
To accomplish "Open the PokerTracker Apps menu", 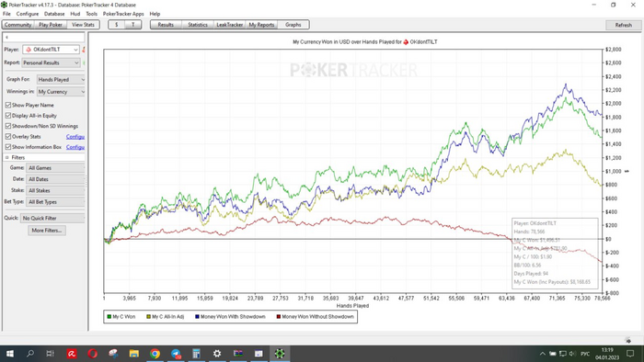I will pos(123,14).
